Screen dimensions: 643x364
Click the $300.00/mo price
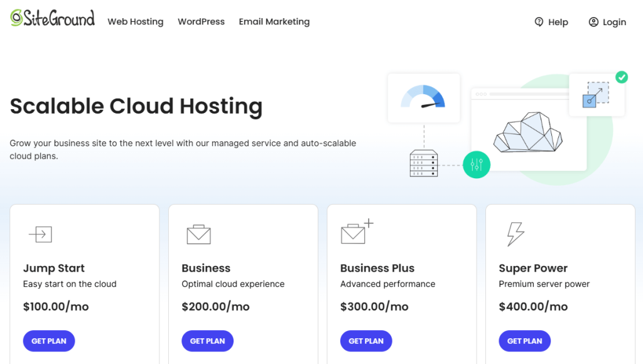[x=374, y=307]
